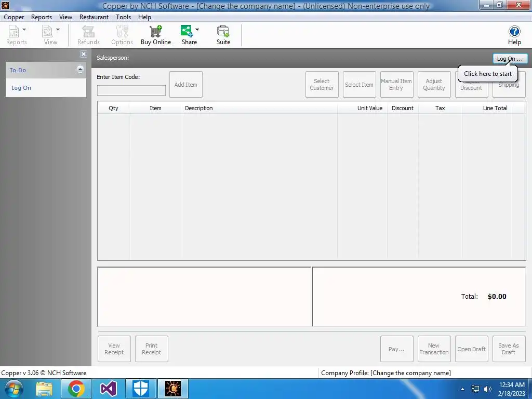
Task: Click the Print Receipt button
Action: 151,349
